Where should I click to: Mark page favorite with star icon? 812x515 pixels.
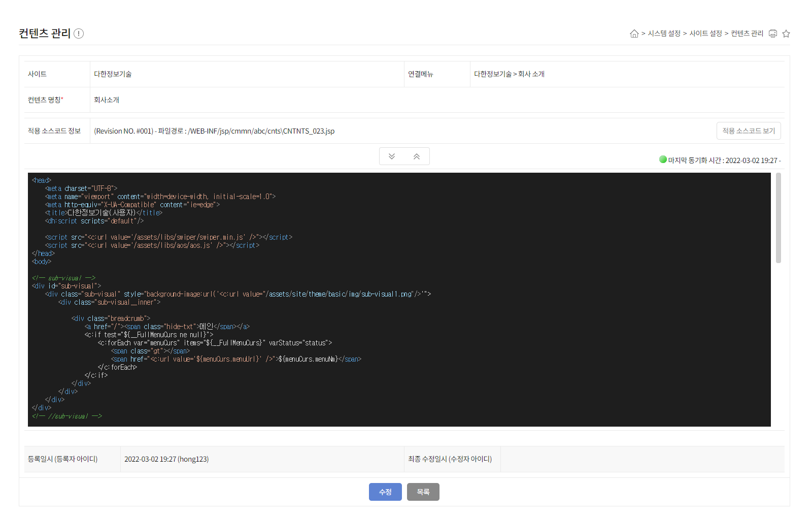click(x=786, y=34)
